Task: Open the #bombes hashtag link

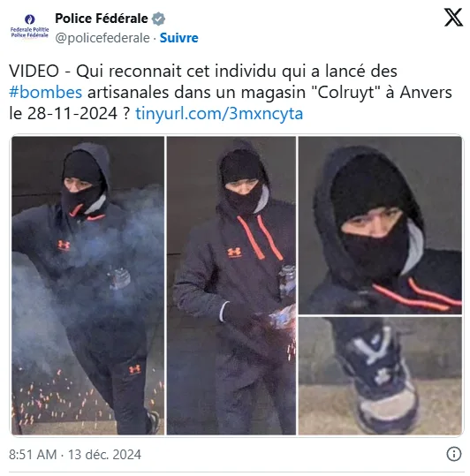Action: tap(46, 92)
